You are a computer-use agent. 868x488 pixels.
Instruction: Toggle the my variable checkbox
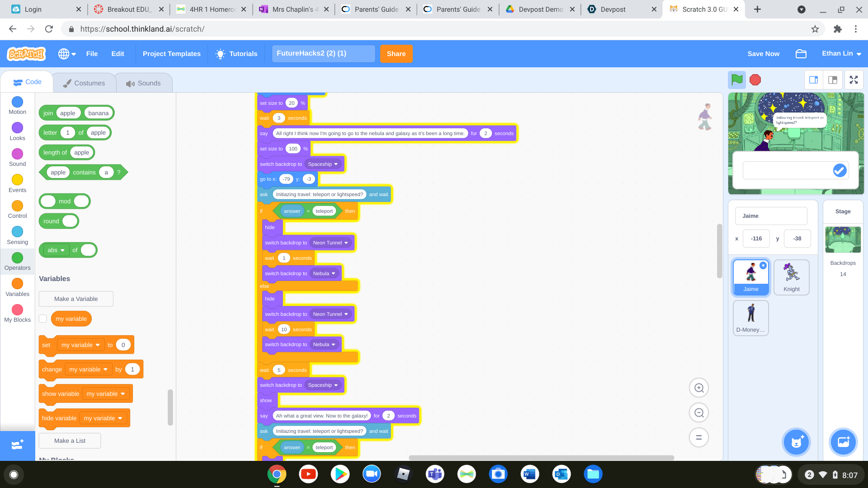pyautogui.click(x=43, y=319)
